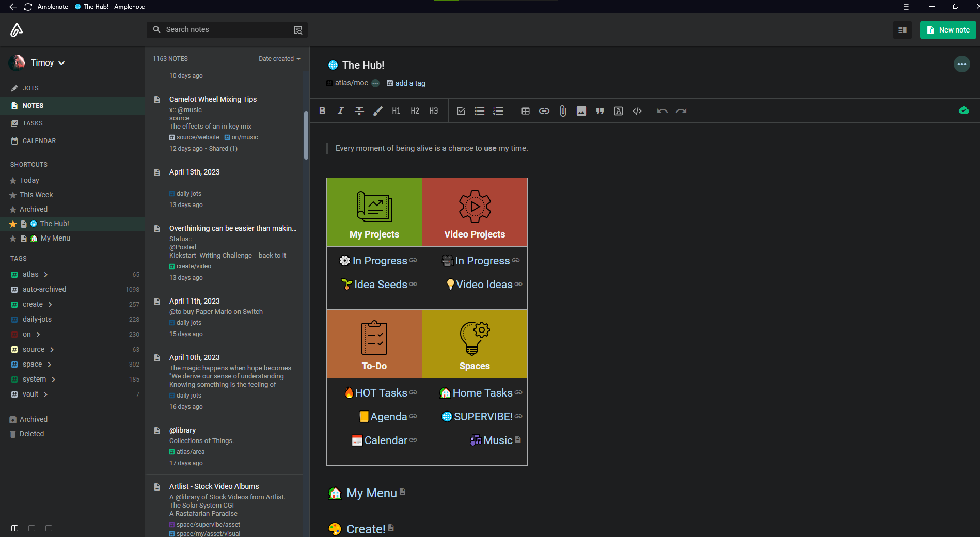Insert an image from the editor toolbar

[581, 110]
